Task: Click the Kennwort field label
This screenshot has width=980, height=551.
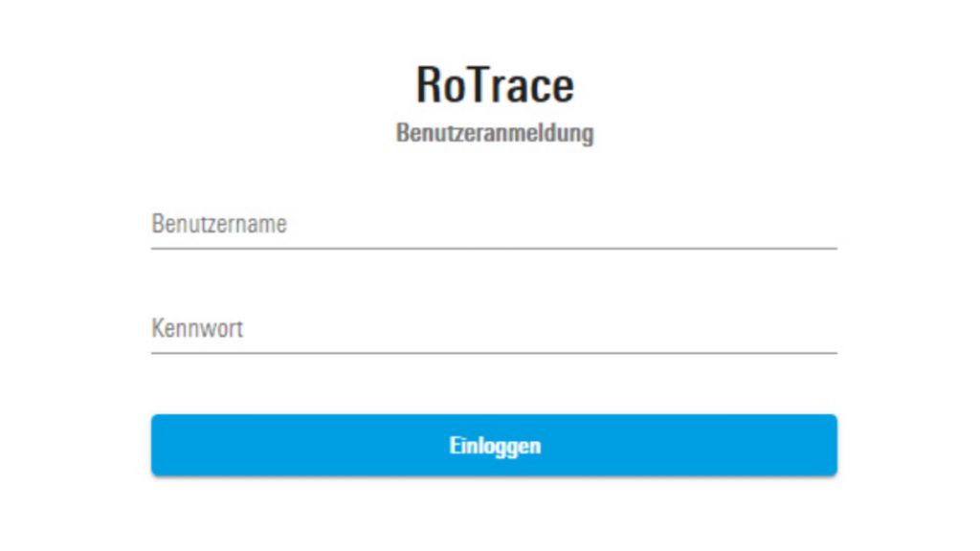Action: click(198, 328)
